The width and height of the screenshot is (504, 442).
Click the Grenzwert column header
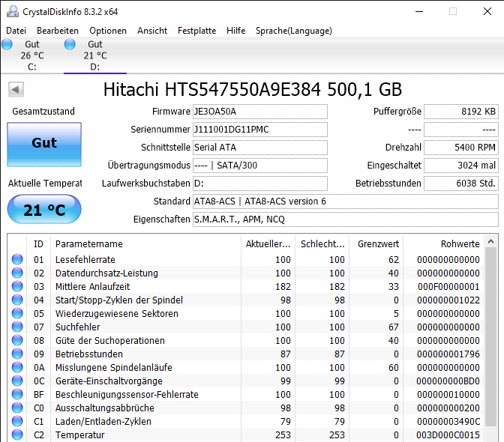pos(376,244)
